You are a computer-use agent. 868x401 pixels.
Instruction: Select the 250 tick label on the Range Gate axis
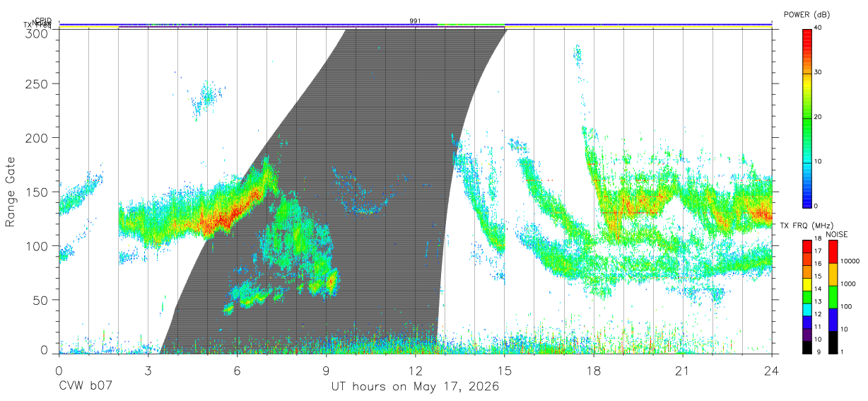coord(36,83)
